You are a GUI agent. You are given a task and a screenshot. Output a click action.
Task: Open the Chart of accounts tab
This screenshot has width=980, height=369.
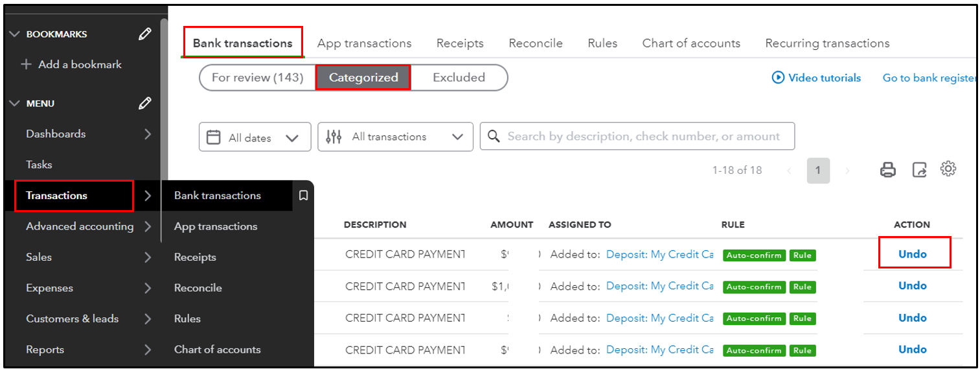click(690, 43)
